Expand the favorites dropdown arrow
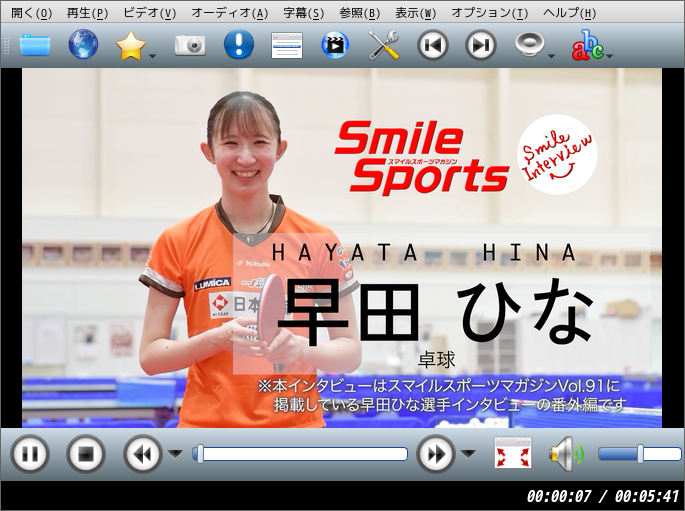Viewport: 685px width, 511px height. 152,56
